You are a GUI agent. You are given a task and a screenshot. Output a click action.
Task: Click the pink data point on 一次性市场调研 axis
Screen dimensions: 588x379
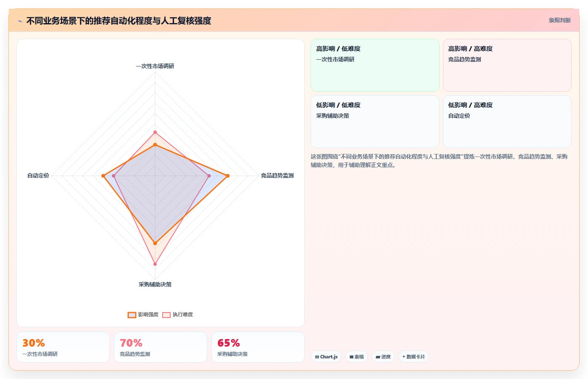pyautogui.click(x=155, y=132)
